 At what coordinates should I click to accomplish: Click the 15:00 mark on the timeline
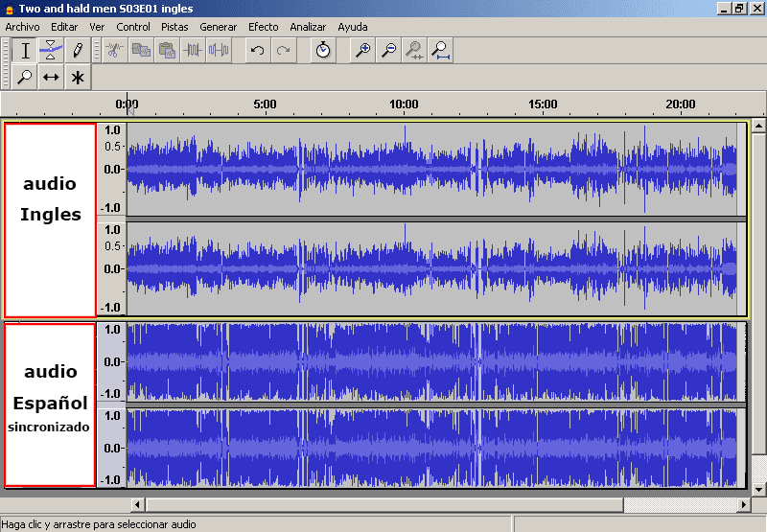point(543,104)
